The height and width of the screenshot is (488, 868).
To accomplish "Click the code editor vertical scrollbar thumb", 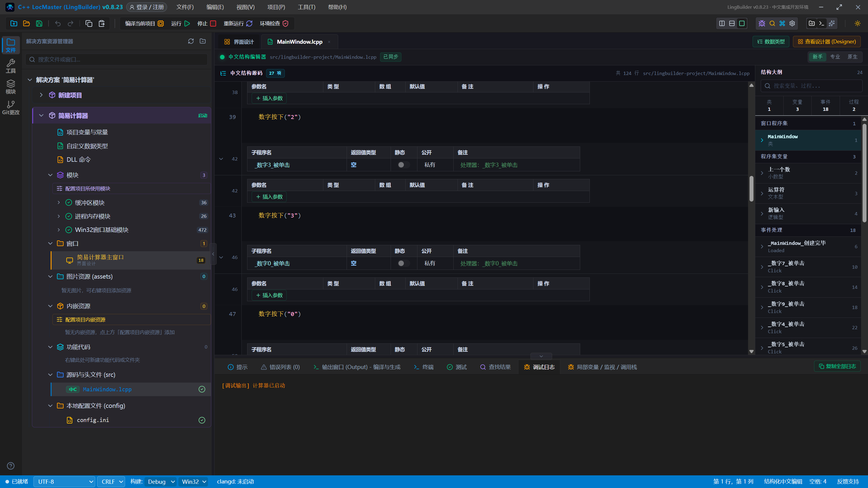I will pyautogui.click(x=751, y=189).
